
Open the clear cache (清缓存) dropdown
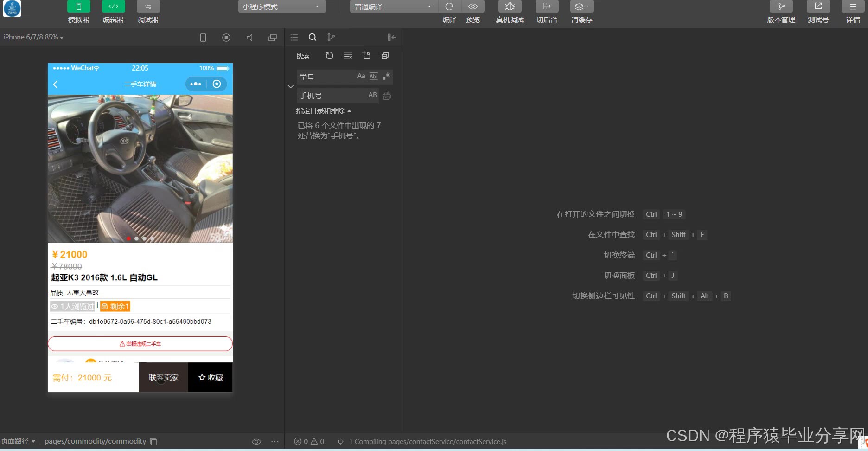click(581, 6)
